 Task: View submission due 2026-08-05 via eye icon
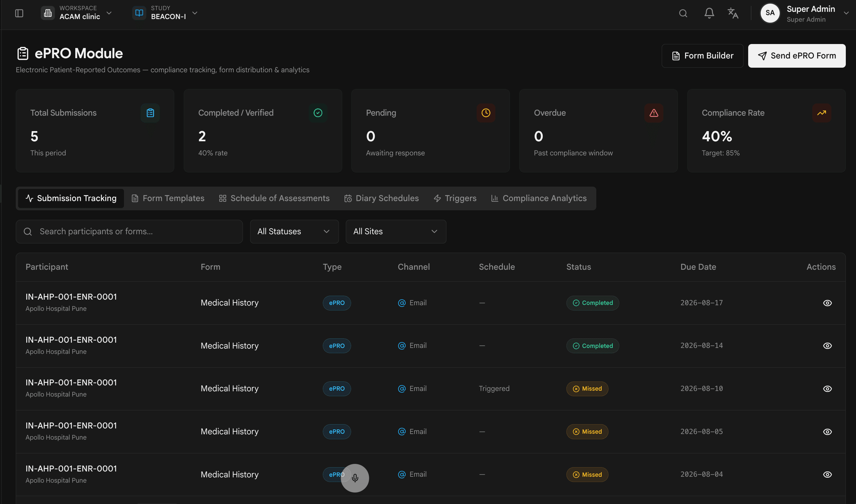click(x=827, y=432)
